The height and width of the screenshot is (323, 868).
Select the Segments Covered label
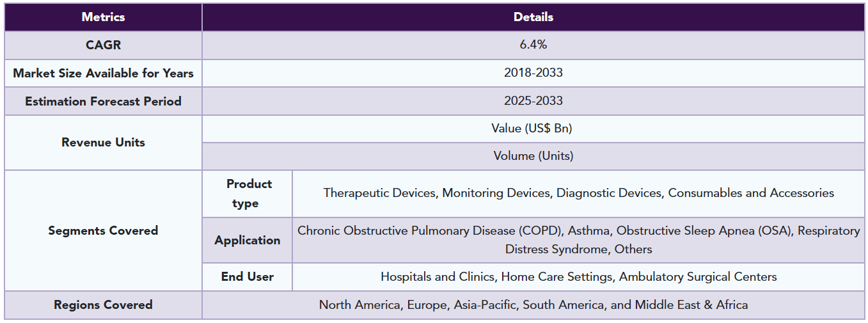pos(103,230)
